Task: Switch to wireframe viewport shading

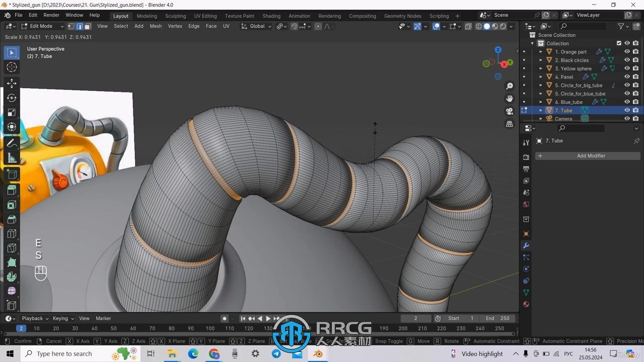Action: [x=478, y=26]
